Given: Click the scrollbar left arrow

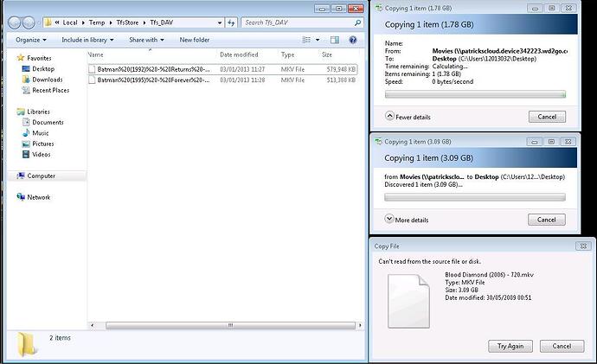Looking at the screenshot, I should coord(92,326).
